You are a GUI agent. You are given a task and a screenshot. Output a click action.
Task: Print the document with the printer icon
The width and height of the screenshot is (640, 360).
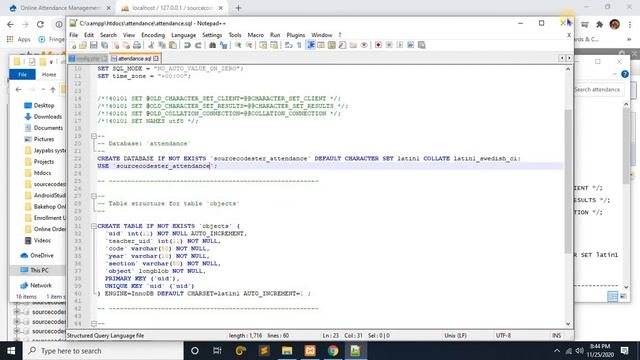137,45
